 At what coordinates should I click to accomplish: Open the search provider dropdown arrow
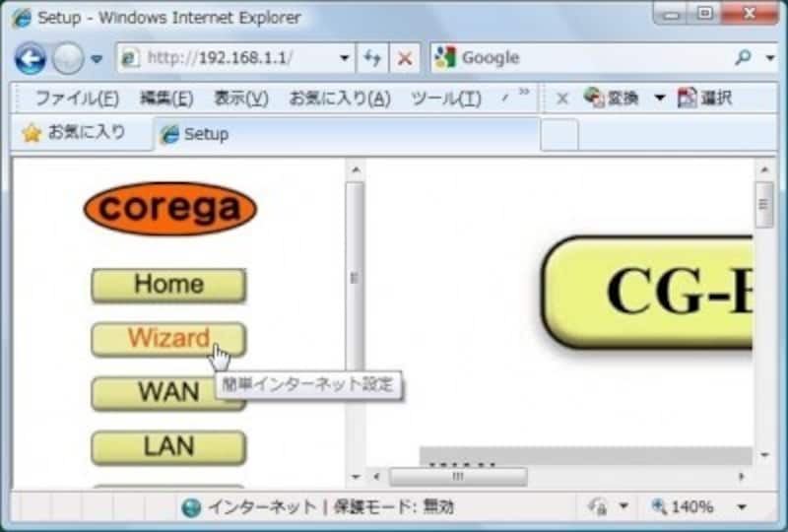coord(770,58)
